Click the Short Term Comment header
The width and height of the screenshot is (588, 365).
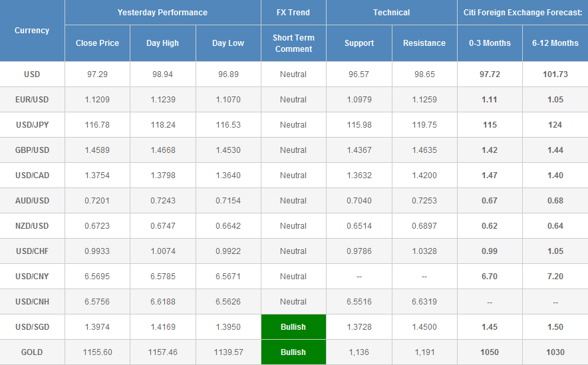(293, 43)
